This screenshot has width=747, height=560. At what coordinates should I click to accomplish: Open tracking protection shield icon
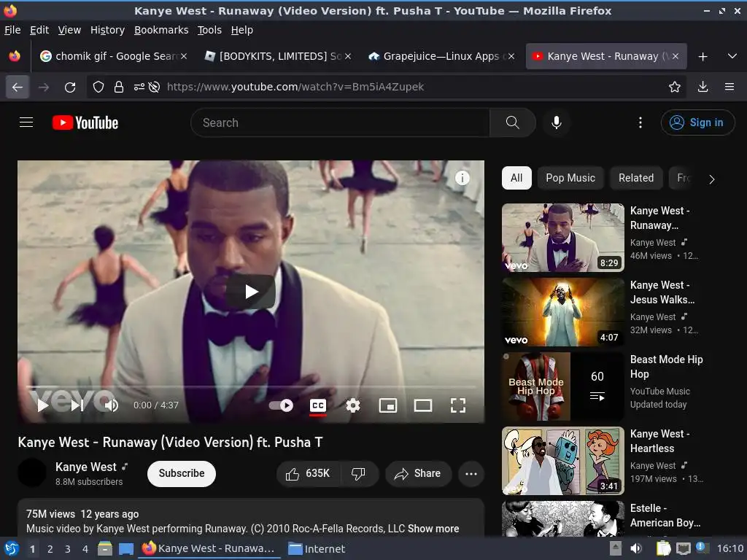(98, 87)
